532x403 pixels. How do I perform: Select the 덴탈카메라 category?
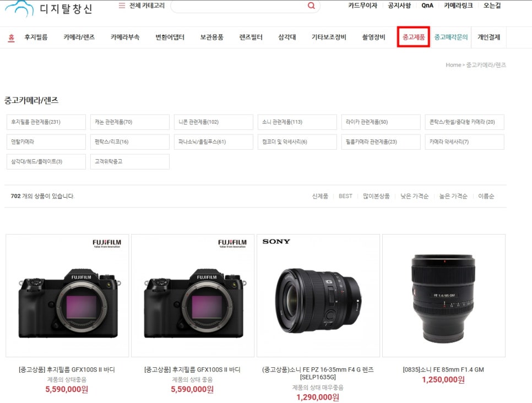(x=46, y=142)
